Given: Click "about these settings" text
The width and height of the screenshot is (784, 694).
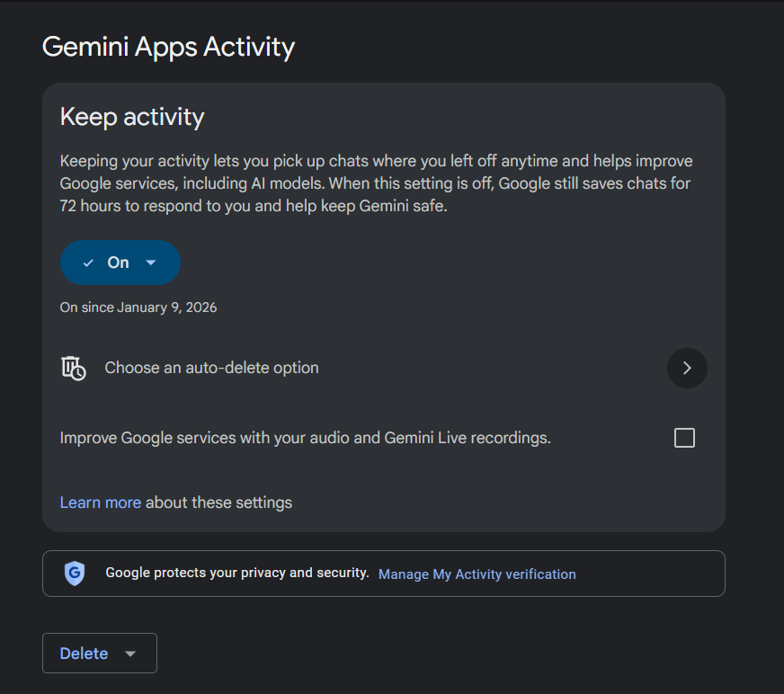Looking at the screenshot, I should tap(218, 503).
